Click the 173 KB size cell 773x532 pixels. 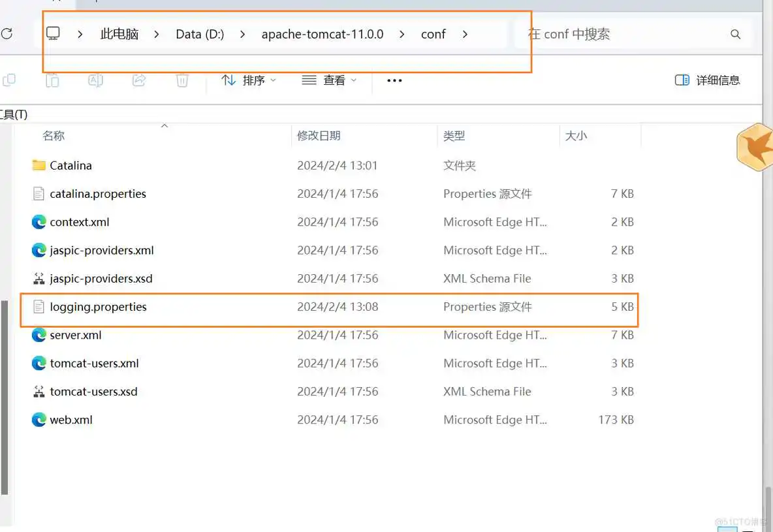[616, 420]
